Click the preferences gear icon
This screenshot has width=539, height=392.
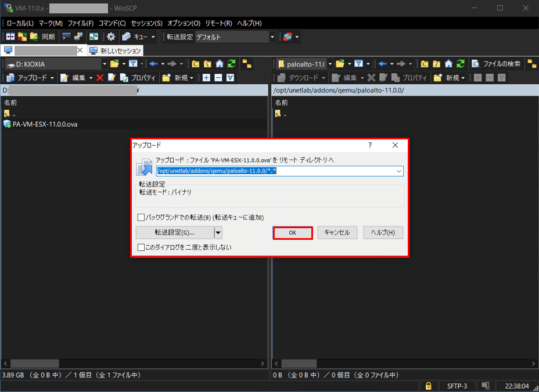pos(111,37)
